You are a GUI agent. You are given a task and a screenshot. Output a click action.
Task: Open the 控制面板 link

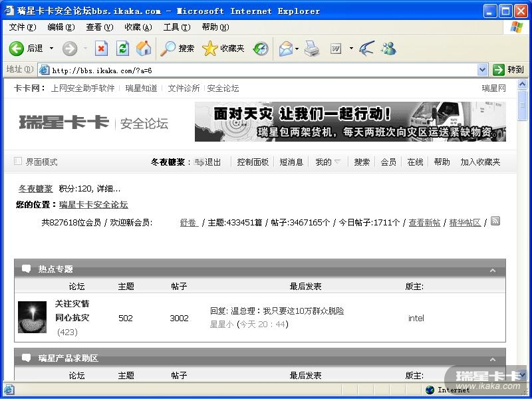tap(253, 162)
